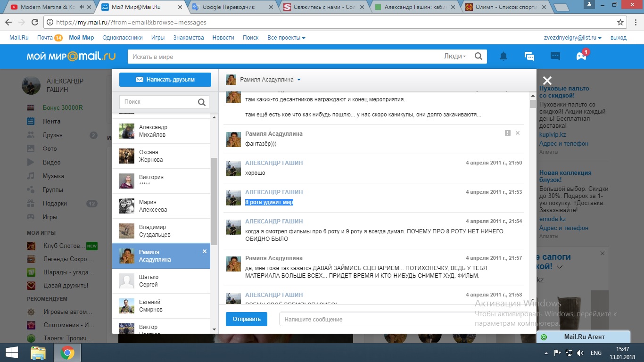Click the magnifier in the contacts search box
This screenshot has width=644, height=362.
tap(202, 102)
